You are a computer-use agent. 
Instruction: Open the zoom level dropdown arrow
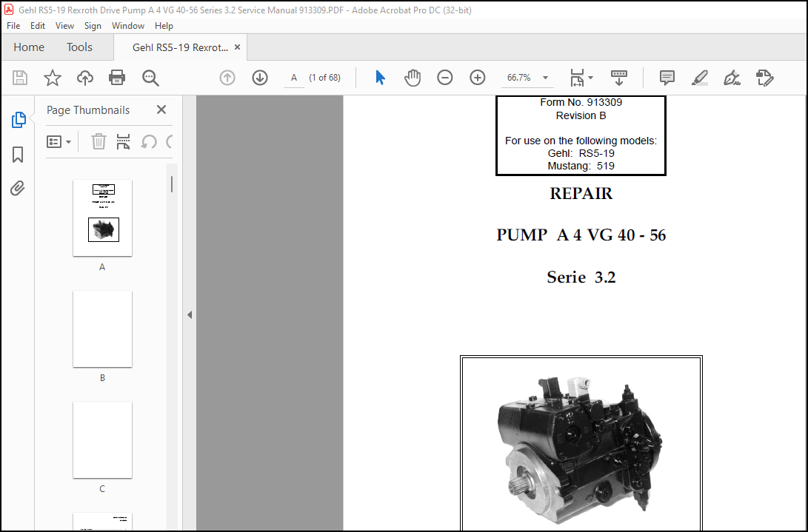tap(545, 78)
